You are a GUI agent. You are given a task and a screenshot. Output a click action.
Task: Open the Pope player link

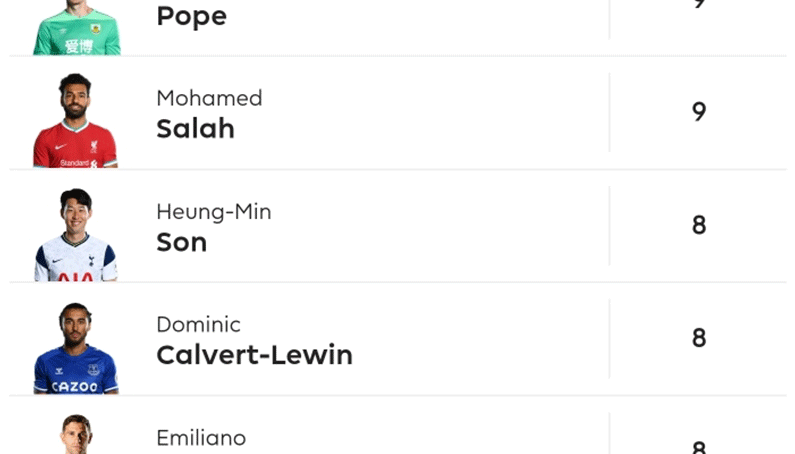click(x=191, y=16)
